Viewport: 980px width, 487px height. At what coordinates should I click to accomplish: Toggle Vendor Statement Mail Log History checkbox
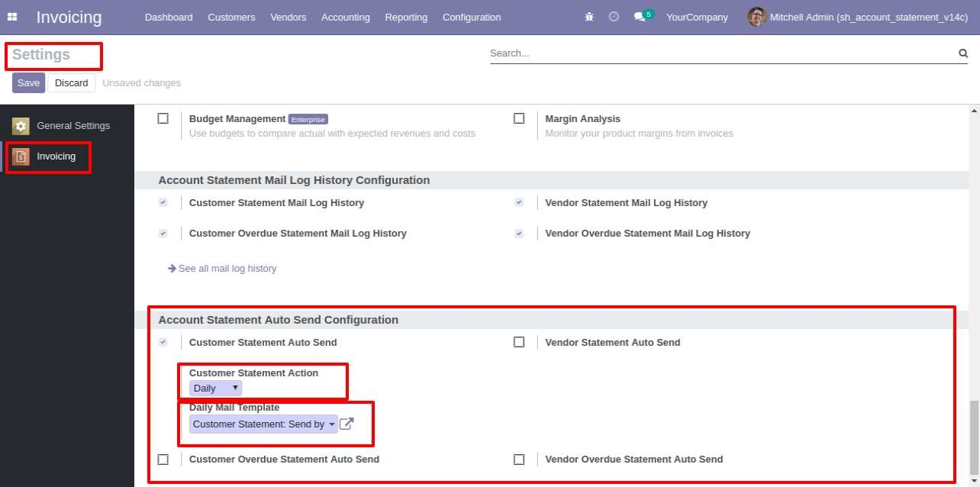[x=519, y=203]
